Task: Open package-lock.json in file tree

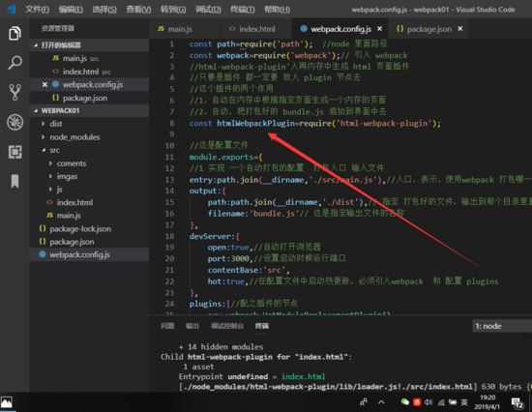Action: (x=90, y=229)
